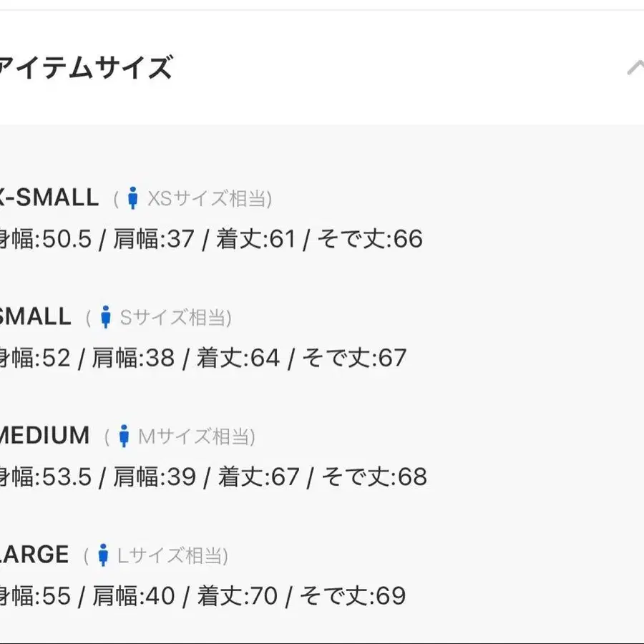Click the blue person icon beside MEDIUM

(124, 436)
